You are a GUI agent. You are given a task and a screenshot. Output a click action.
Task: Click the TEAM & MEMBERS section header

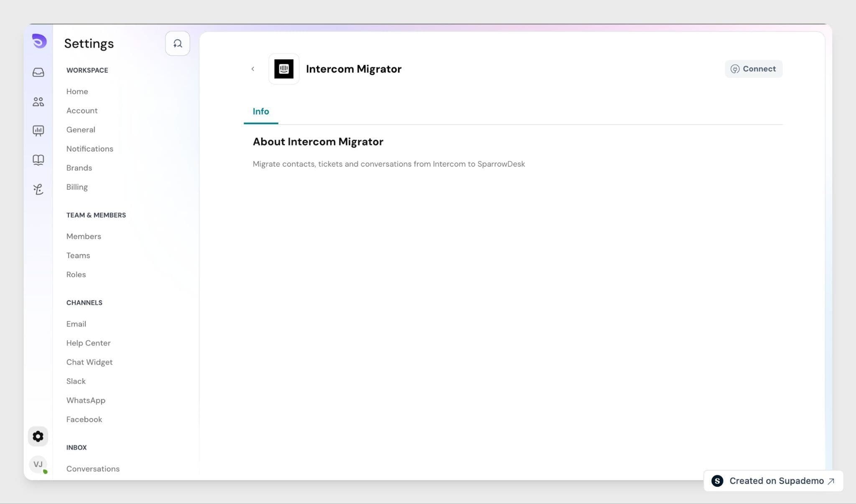pyautogui.click(x=96, y=215)
